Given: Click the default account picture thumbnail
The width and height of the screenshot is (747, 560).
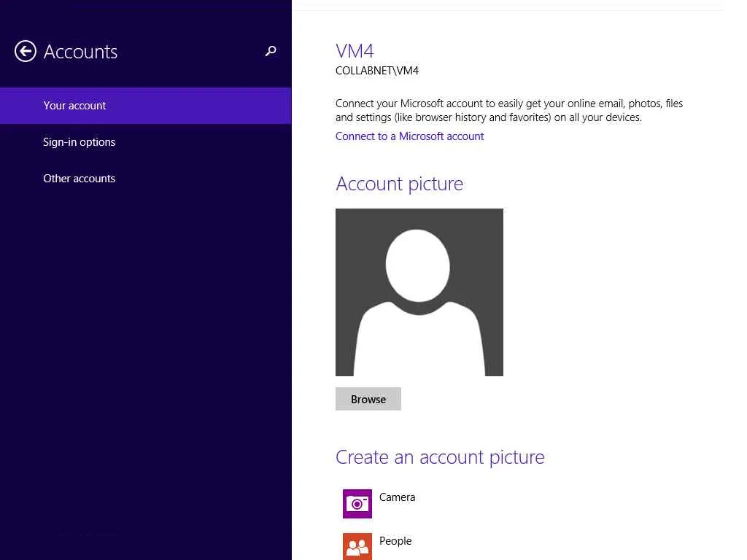Looking at the screenshot, I should (419, 292).
